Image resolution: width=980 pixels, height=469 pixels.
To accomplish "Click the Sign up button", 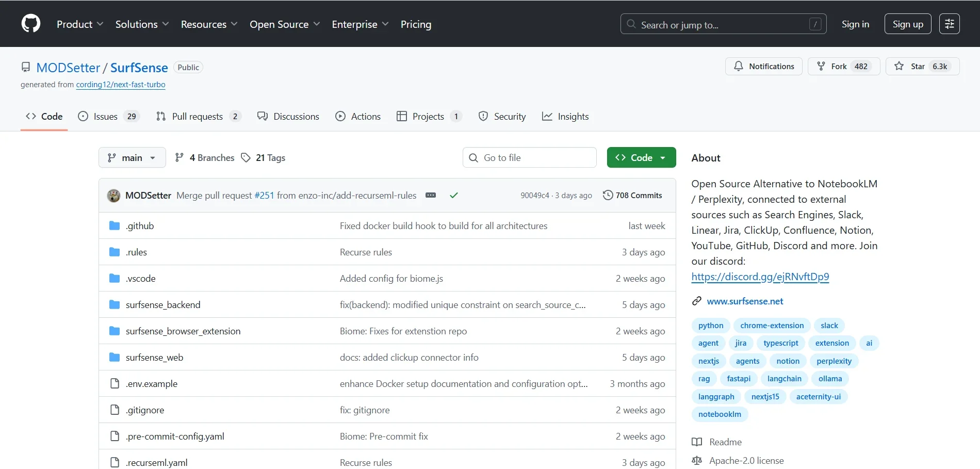I will (x=907, y=24).
